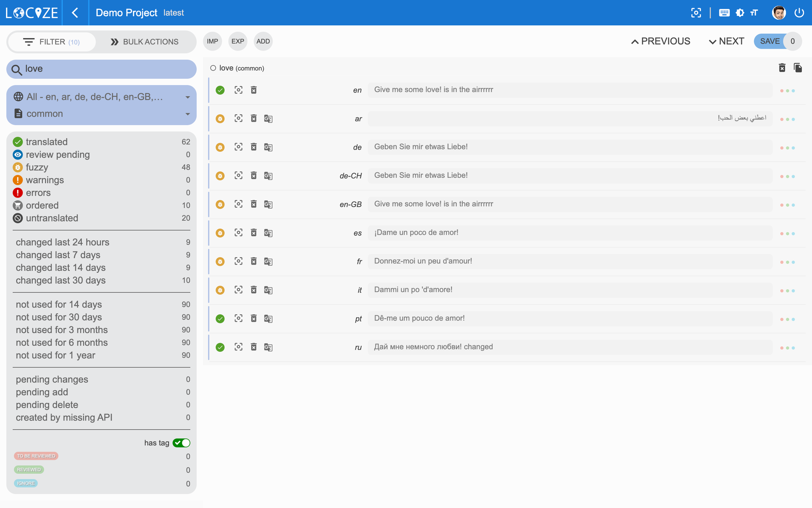This screenshot has height=508, width=812.
Task: Select the love key radio circle
Action: (213, 68)
